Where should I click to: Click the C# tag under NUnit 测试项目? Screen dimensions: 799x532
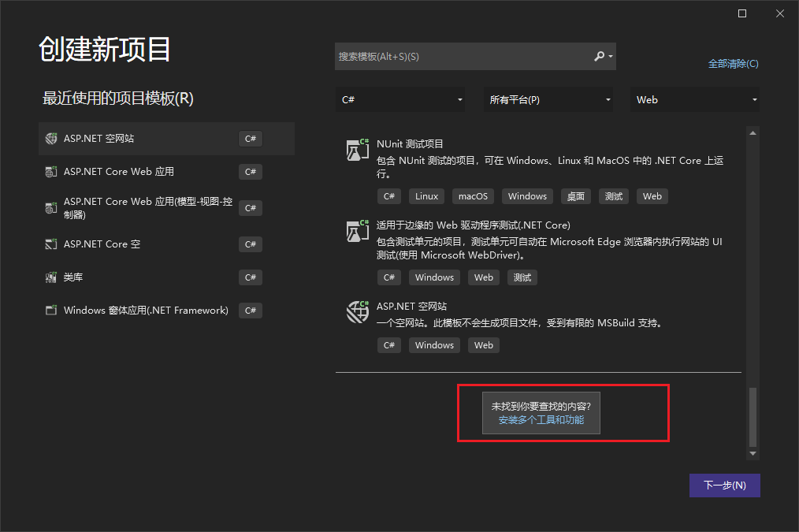[389, 196]
